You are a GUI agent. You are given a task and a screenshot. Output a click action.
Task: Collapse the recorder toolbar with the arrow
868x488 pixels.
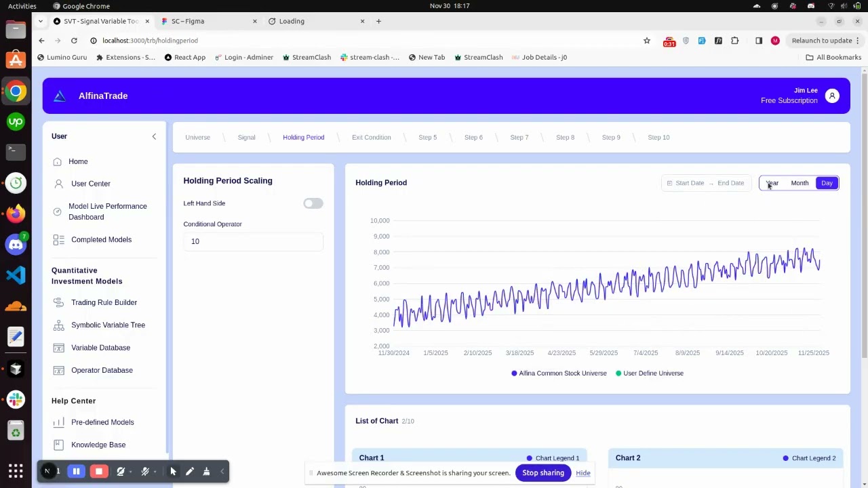(x=222, y=472)
